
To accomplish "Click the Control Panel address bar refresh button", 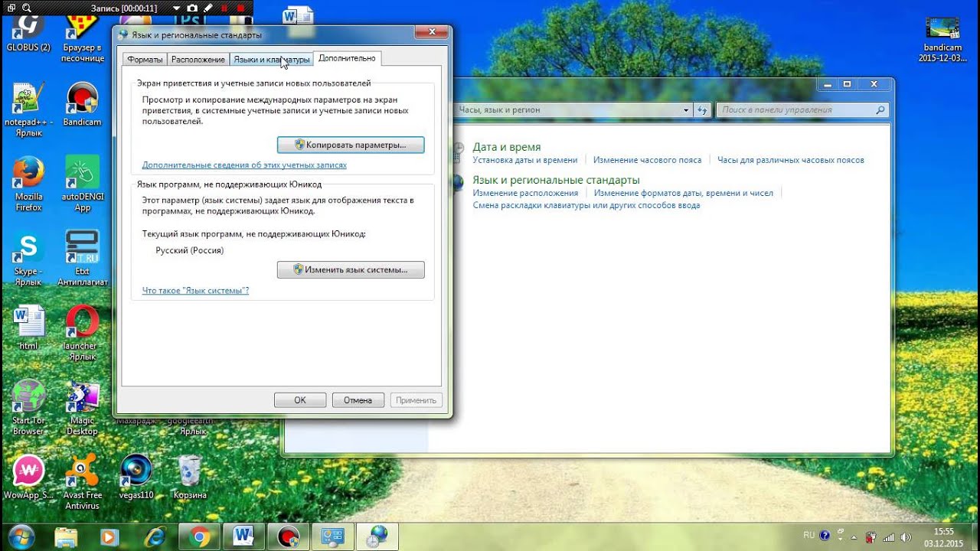I will click(x=702, y=110).
